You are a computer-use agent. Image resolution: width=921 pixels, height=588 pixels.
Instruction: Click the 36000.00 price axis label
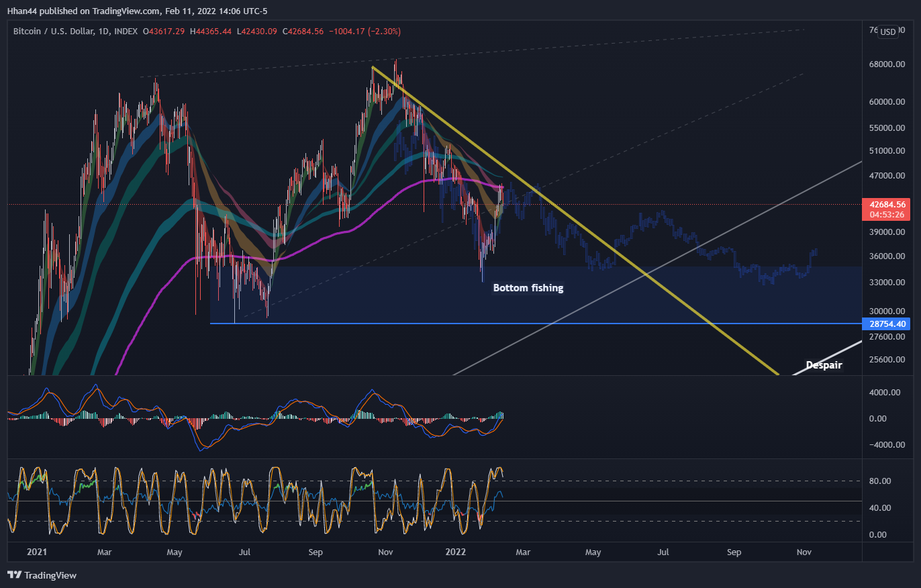[886, 256]
